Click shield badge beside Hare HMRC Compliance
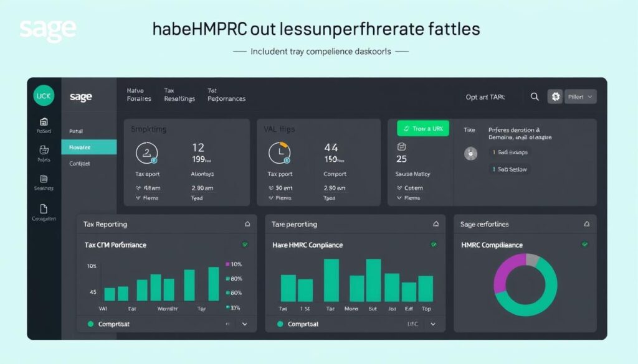The width and height of the screenshot is (638, 364). pos(434,245)
